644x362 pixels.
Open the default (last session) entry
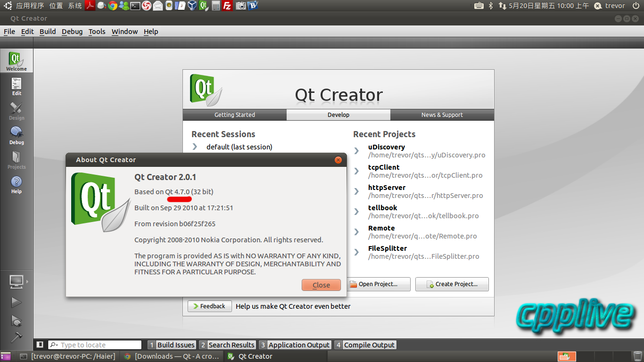tap(239, 147)
